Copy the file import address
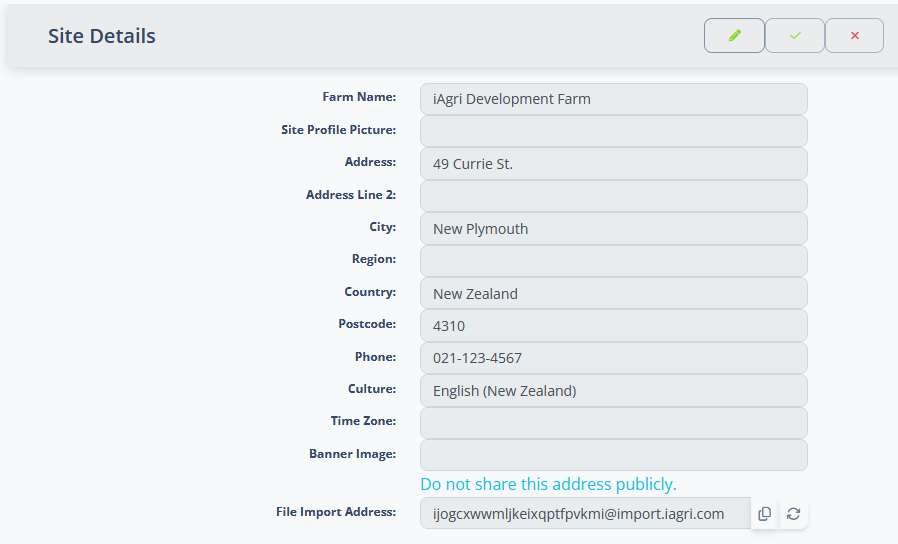This screenshot has width=898, height=544. (765, 513)
